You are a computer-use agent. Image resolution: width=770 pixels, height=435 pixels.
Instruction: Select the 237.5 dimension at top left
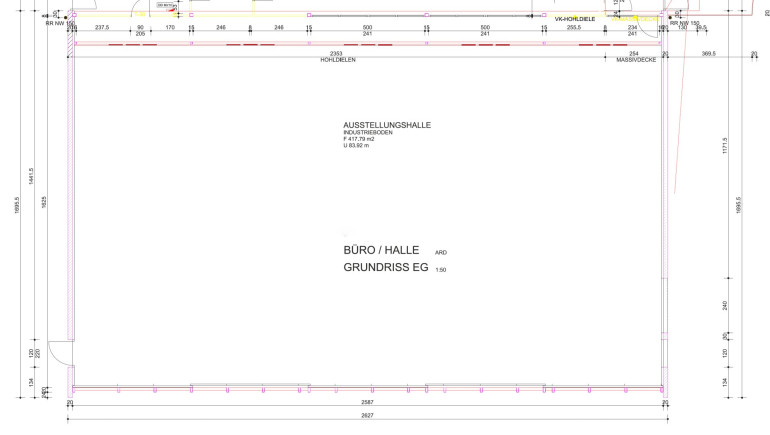click(x=102, y=27)
